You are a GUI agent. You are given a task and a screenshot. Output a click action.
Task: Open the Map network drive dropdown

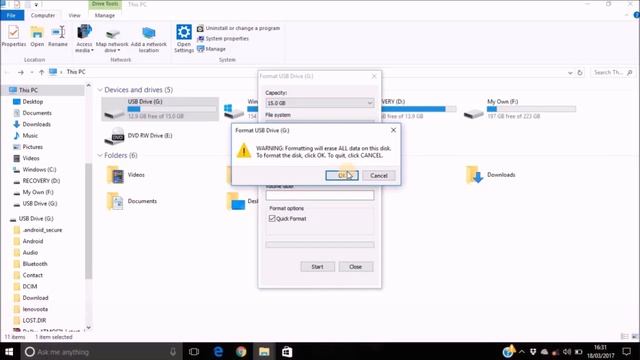[x=112, y=40]
